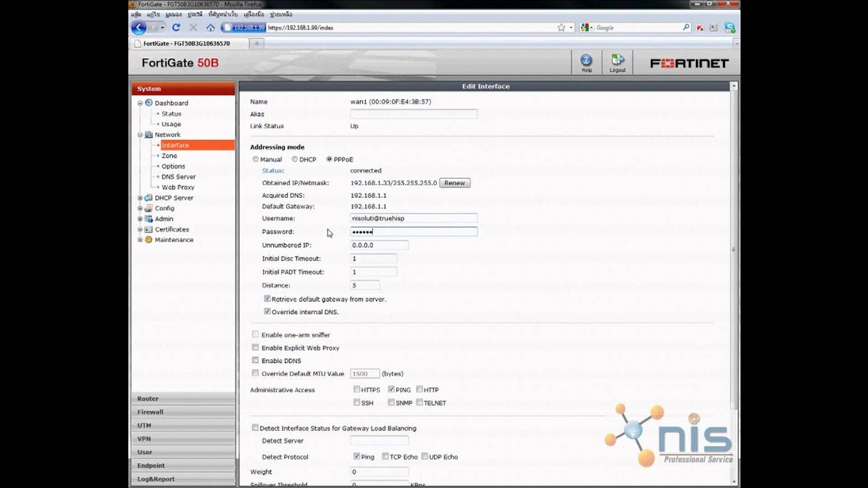The image size is (868, 488).
Task: Click the Renew button
Action: click(454, 183)
